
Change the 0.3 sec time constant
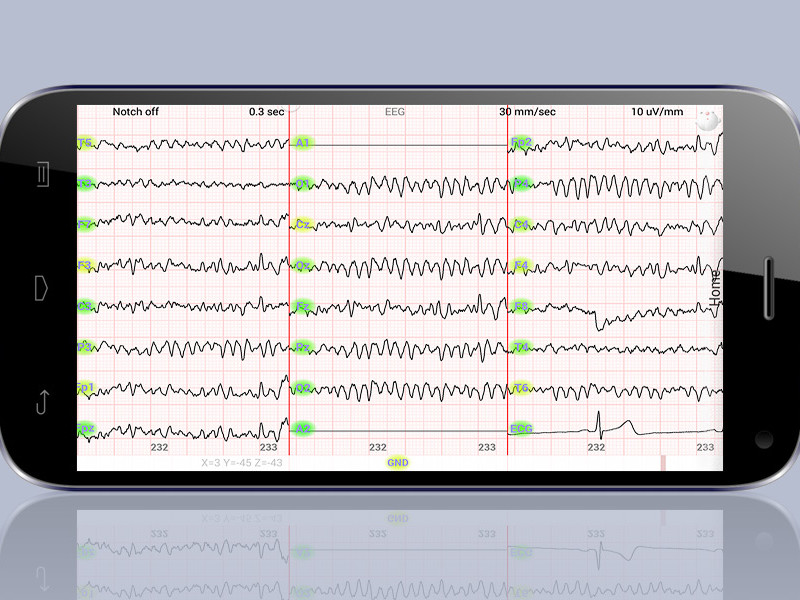click(x=266, y=112)
